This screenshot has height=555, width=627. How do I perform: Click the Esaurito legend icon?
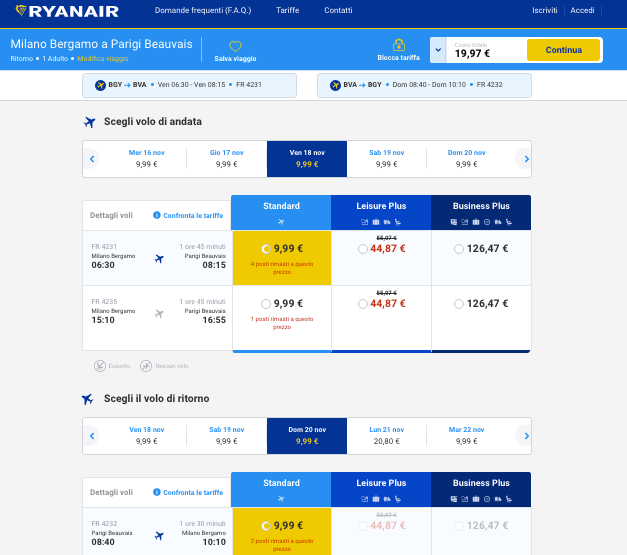(x=98, y=366)
